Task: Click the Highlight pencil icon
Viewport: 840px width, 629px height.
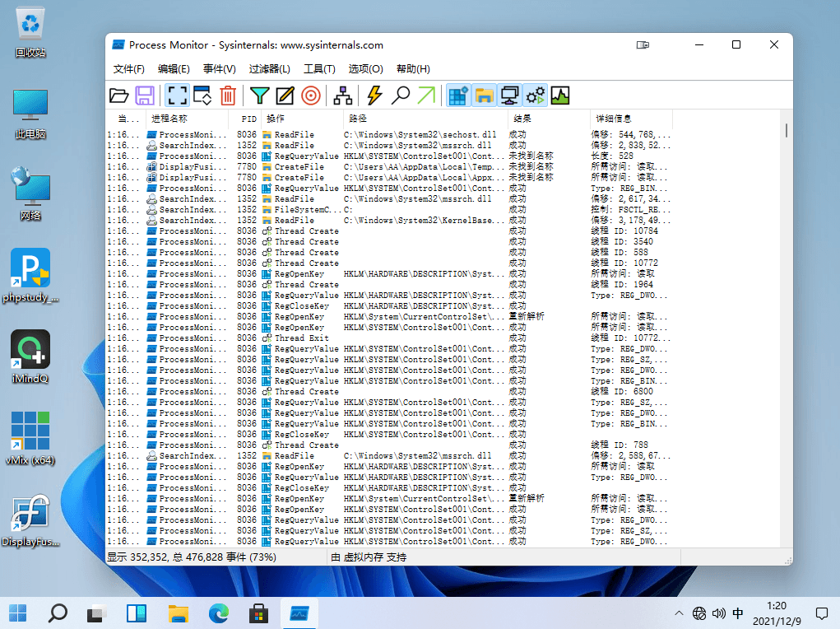Action: coord(285,96)
